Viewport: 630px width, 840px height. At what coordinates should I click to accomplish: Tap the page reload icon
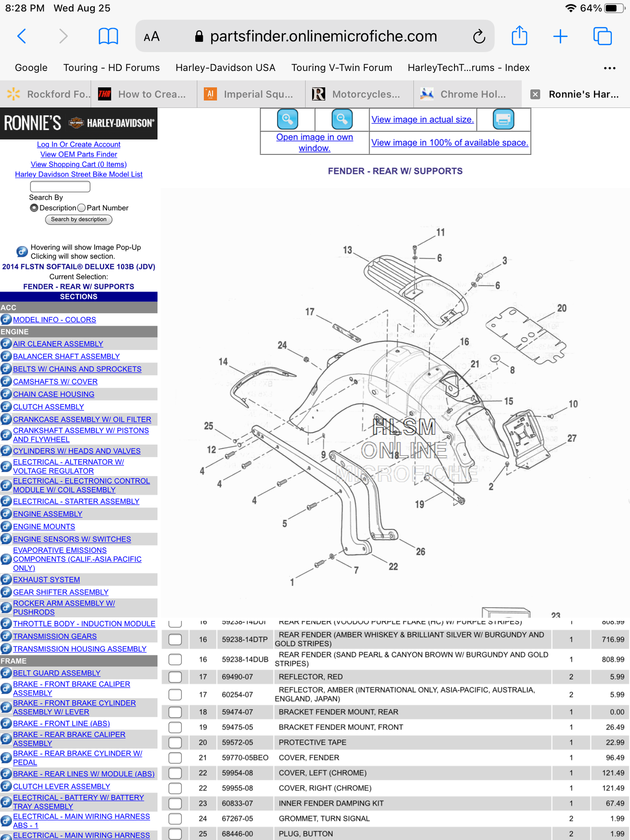point(479,37)
